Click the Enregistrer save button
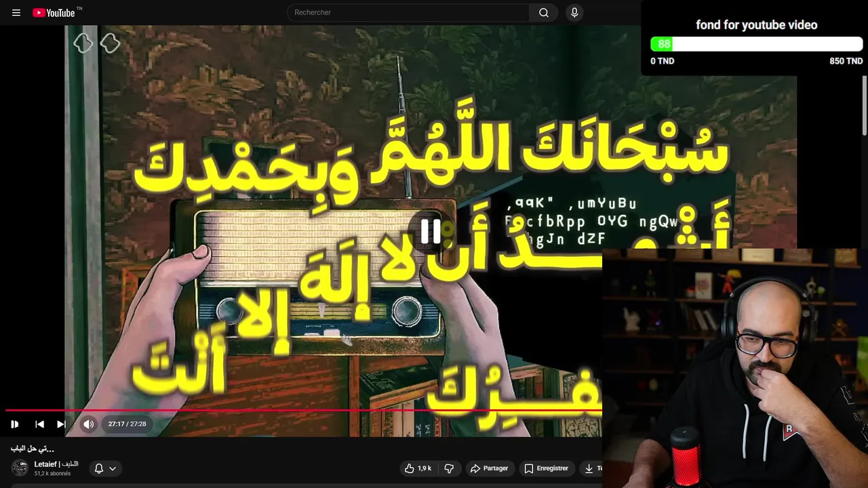The height and width of the screenshot is (488, 868). pyautogui.click(x=546, y=468)
